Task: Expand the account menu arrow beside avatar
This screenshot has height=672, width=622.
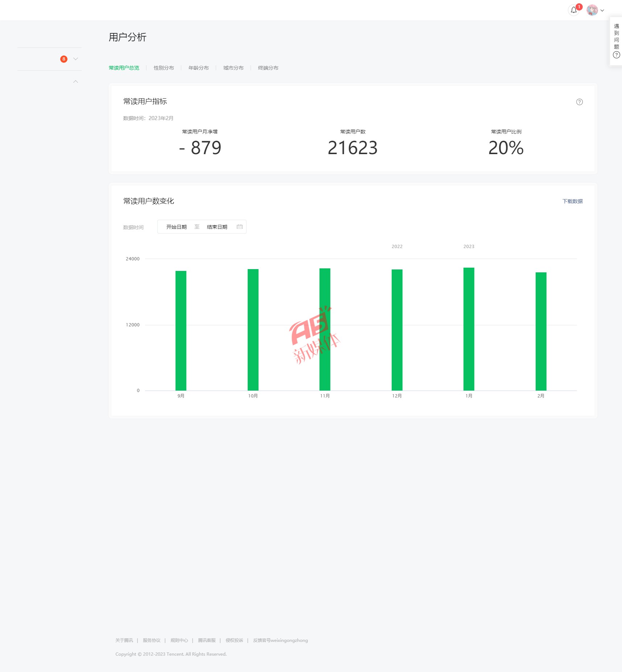Action: pos(602,11)
